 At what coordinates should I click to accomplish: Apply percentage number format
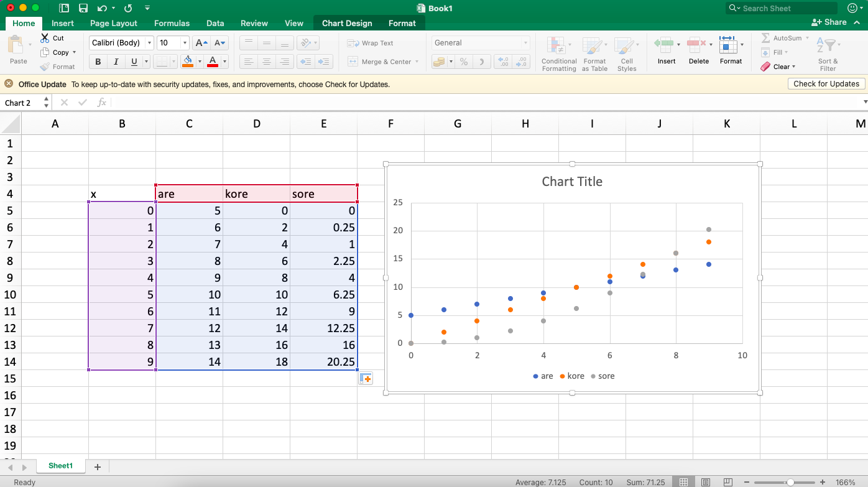463,62
